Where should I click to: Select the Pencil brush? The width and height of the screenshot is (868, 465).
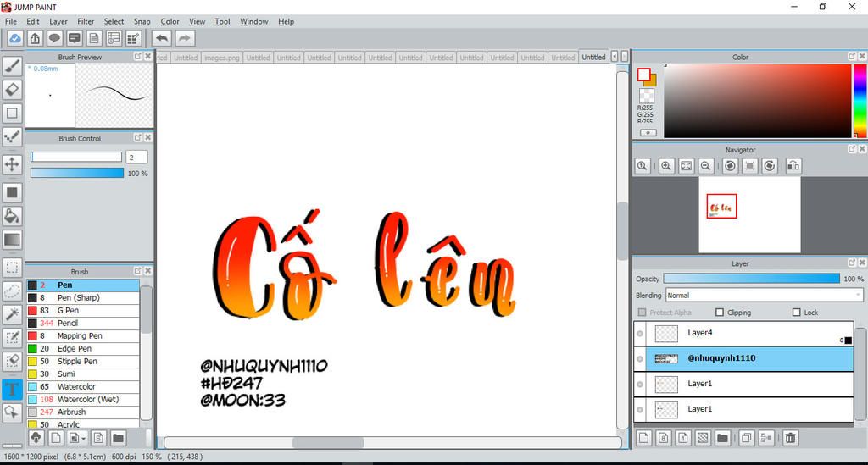(83, 323)
